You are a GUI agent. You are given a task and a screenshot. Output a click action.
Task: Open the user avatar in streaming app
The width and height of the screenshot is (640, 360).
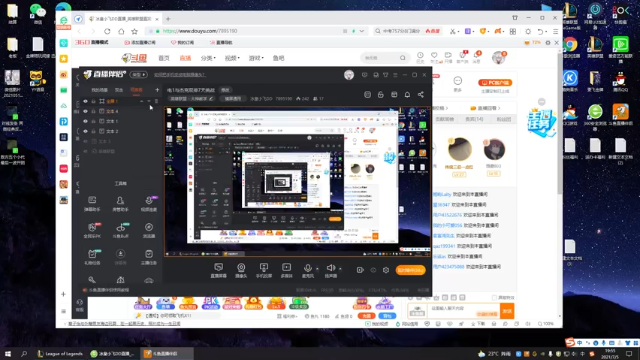[349, 75]
